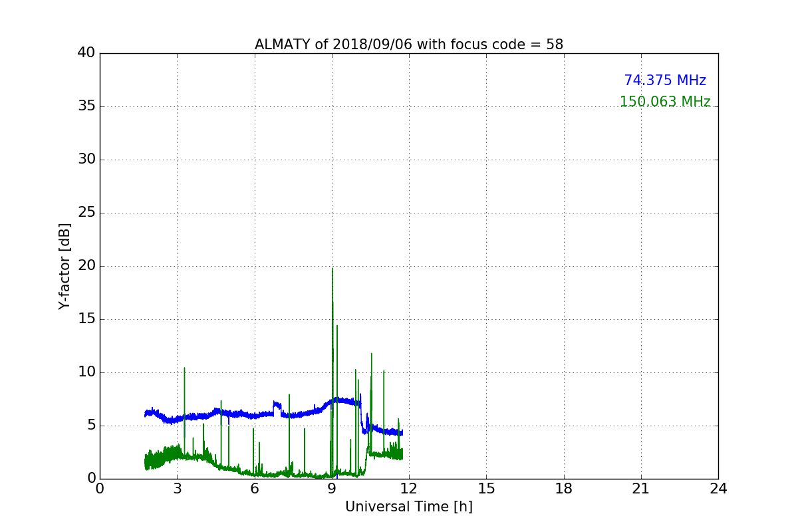The height and width of the screenshot is (532, 798).
Task: Click the y-axis tick label '40'
Action: pyautogui.click(x=86, y=53)
